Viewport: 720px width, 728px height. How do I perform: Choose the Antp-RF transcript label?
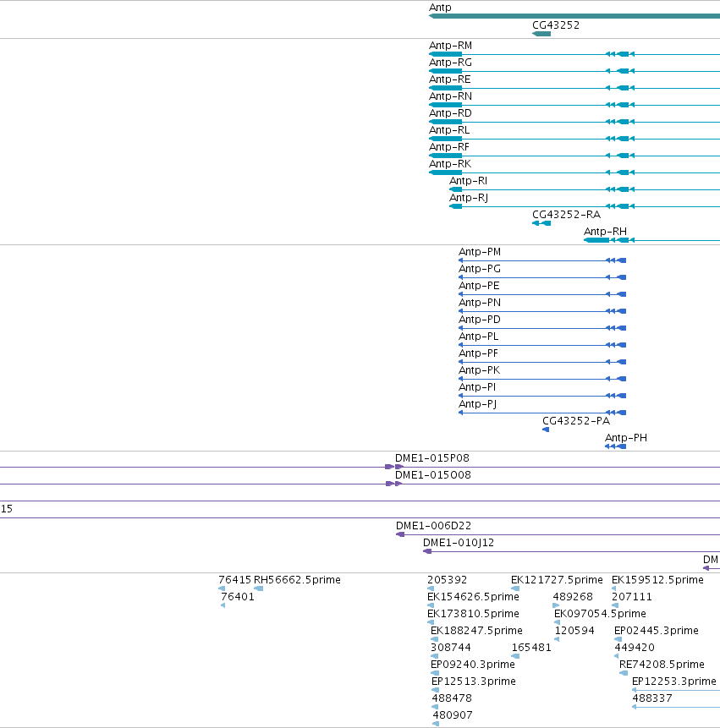[x=449, y=147]
